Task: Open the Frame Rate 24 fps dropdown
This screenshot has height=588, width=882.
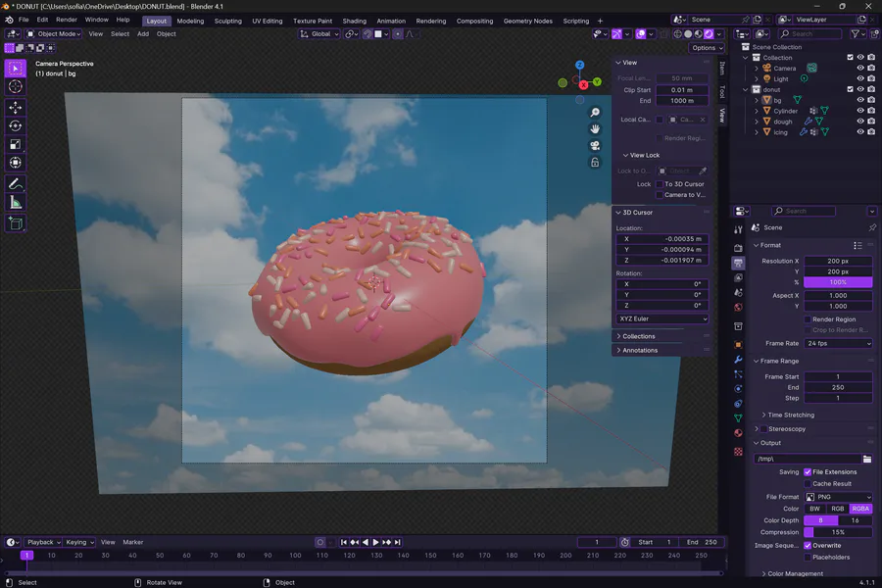Action: click(838, 343)
